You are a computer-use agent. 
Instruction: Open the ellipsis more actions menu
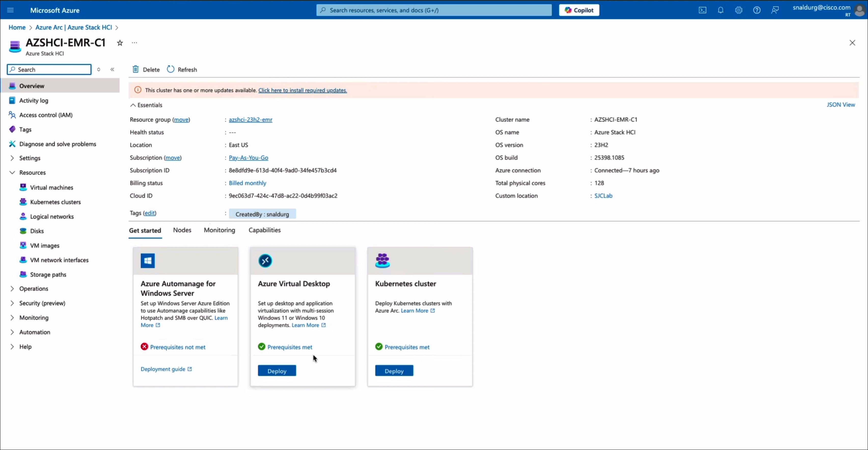[134, 43]
